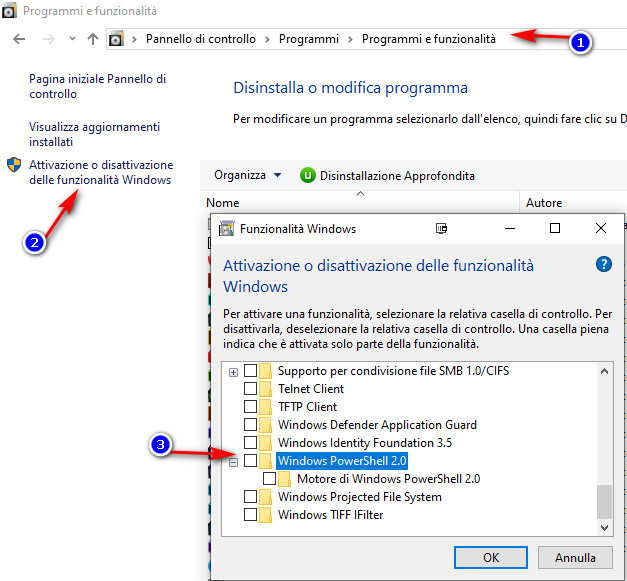
Task: Select the Programmi breadcrumb
Action: pyautogui.click(x=309, y=39)
